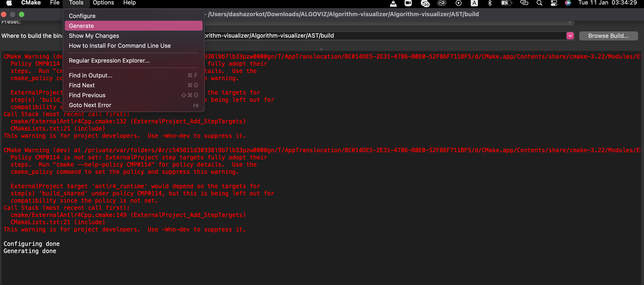Select Show My Changes menu entry
Viewport: 644px width, 285px height.
(94, 36)
